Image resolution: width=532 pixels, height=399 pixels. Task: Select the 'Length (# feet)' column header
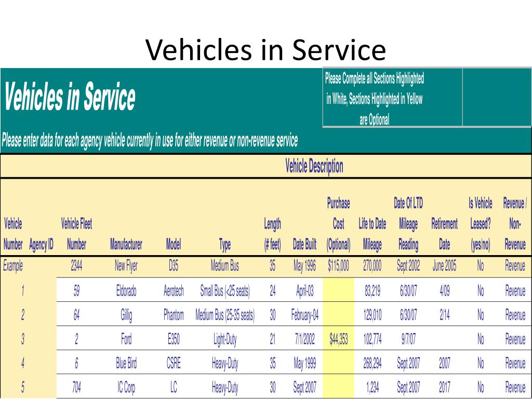pos(272,234)
